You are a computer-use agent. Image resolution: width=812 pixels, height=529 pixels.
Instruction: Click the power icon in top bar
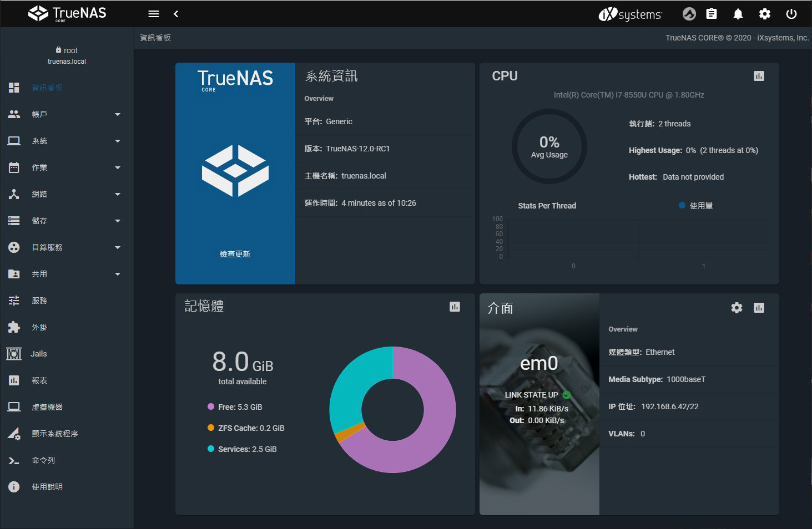(791, 14)
